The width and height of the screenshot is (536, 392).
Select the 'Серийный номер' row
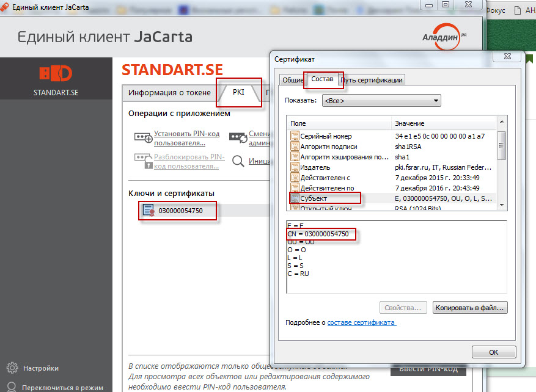[x=392, y=136]
